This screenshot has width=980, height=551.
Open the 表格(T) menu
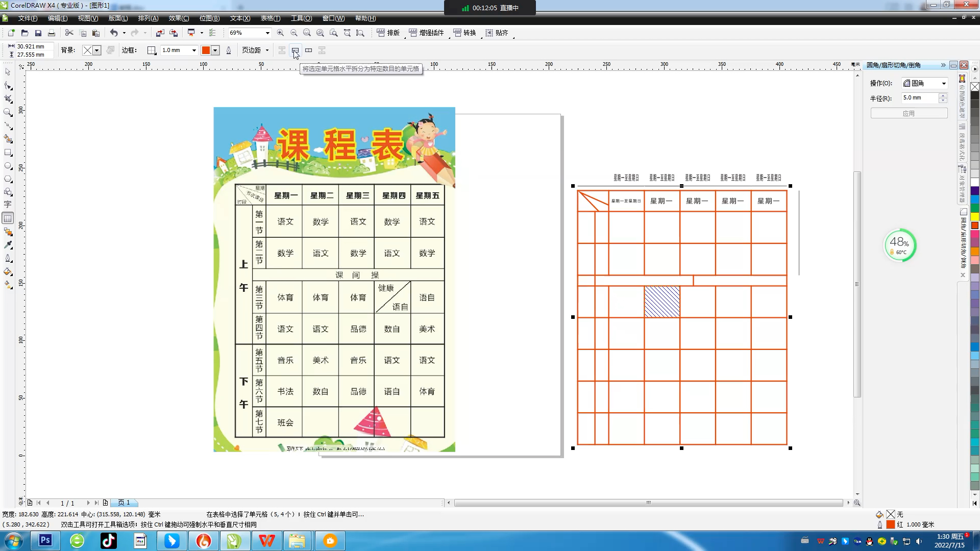point(271,18)
